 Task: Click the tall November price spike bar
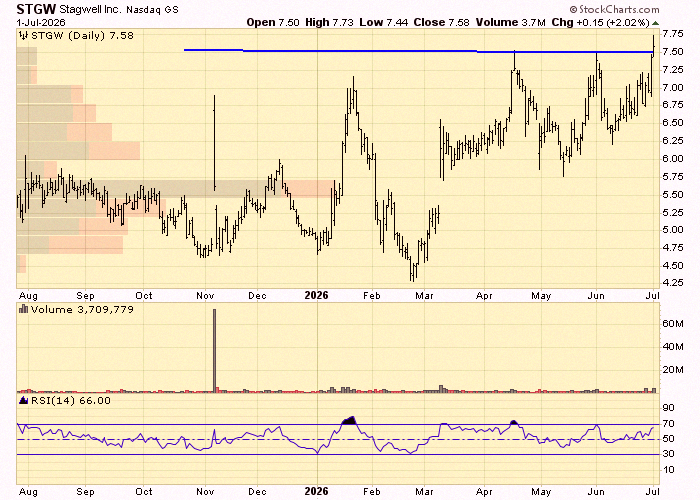click(215, 143)
